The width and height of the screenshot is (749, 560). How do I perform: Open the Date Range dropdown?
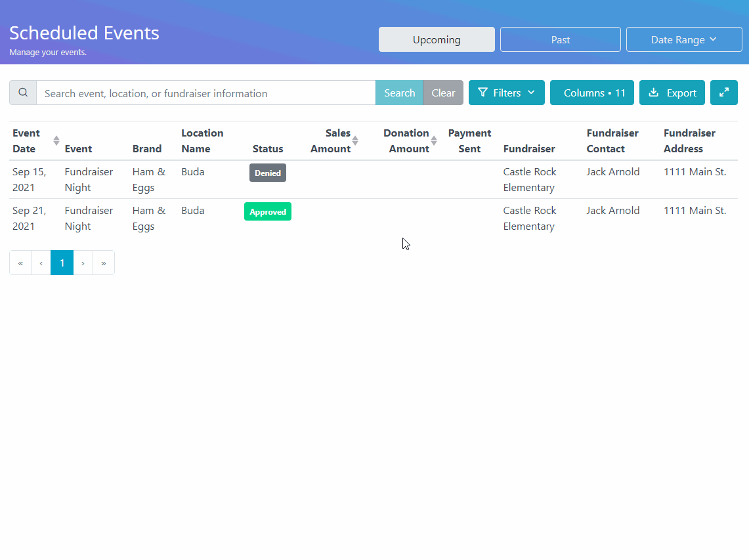tap(684, 39)
